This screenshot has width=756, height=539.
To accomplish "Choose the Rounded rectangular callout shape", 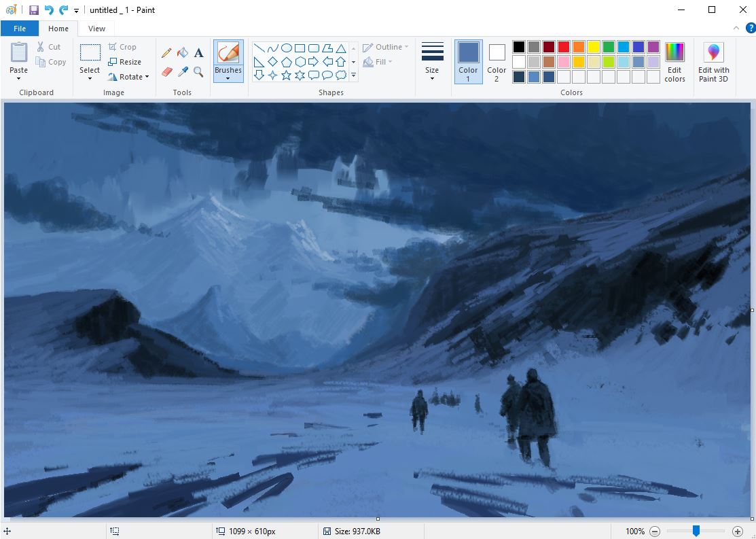I will (x=313, y=75).
